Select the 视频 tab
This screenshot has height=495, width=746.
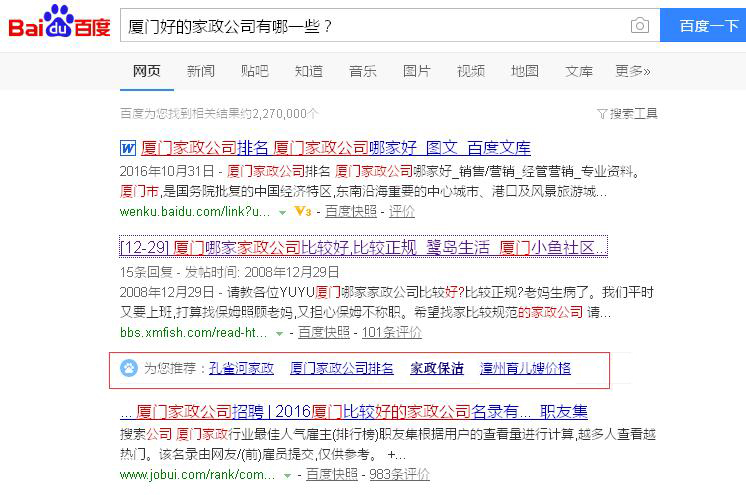click(470, 71)
